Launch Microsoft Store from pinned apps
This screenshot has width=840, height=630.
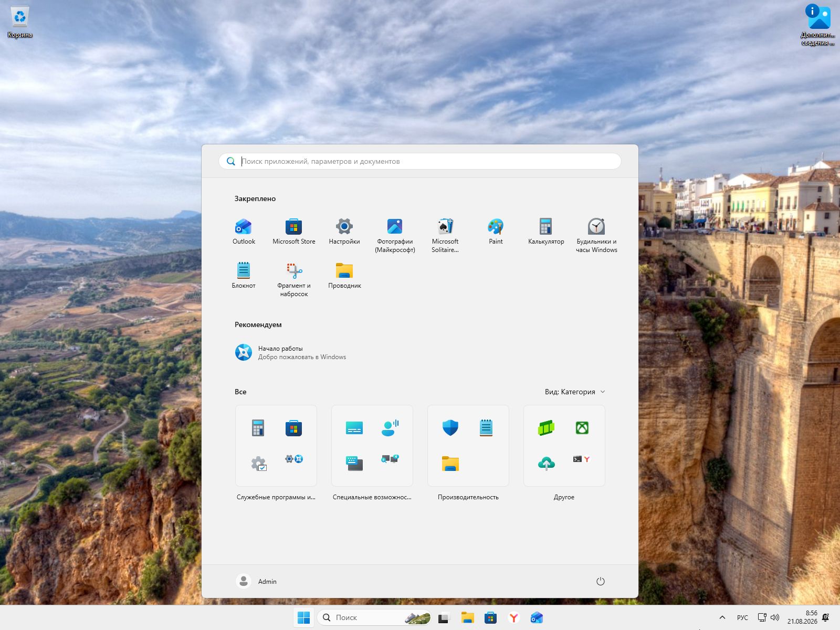pyautogui.click(x=294, y=232)
